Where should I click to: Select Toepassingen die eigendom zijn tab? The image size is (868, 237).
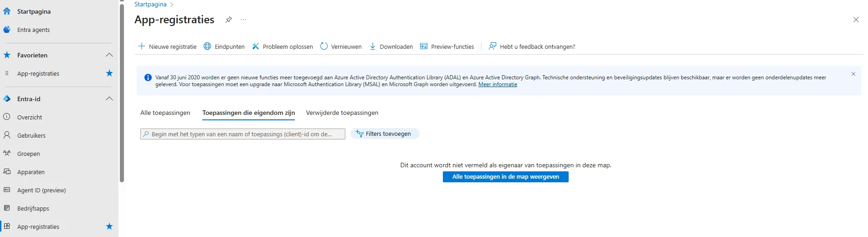click(x=249, y=113)
